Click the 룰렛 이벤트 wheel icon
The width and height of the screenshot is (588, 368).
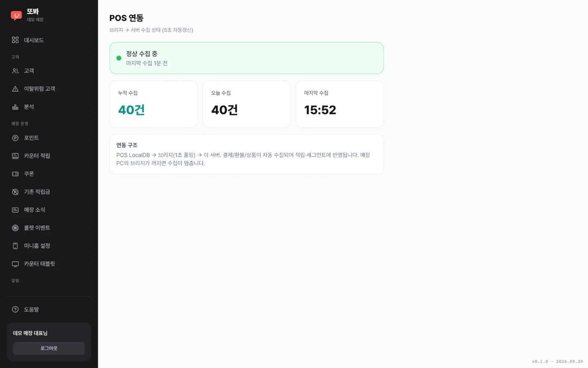[x=15, y=228]
